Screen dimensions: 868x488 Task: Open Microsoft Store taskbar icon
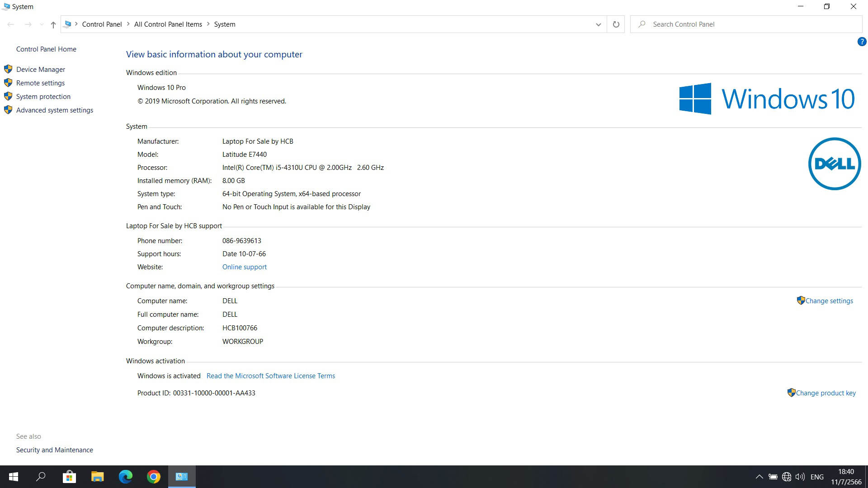(x=69, y=477)
